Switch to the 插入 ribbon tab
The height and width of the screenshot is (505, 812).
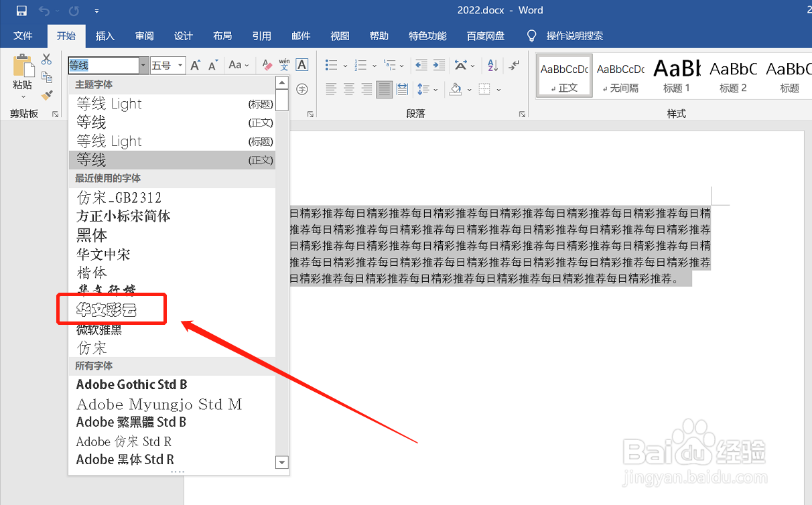pyautogui.click(x=105, y=35)
